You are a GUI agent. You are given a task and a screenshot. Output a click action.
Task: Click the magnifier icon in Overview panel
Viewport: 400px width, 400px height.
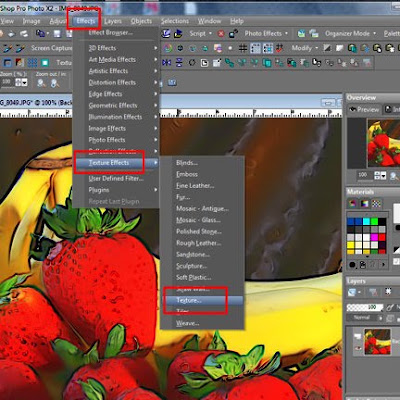tap(394, 176)
